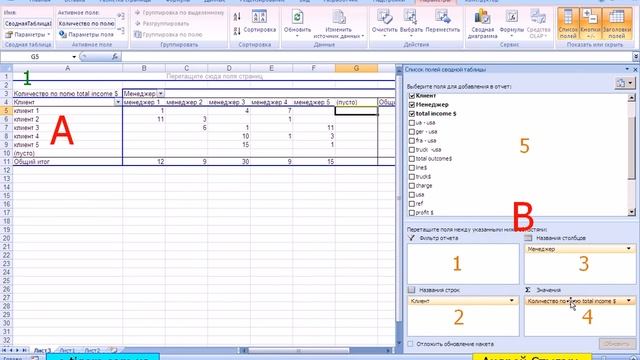Screen dimensions: 640x360
Task: Click the horizontal sheet scrollbar thumb
Action: point(298,351)
